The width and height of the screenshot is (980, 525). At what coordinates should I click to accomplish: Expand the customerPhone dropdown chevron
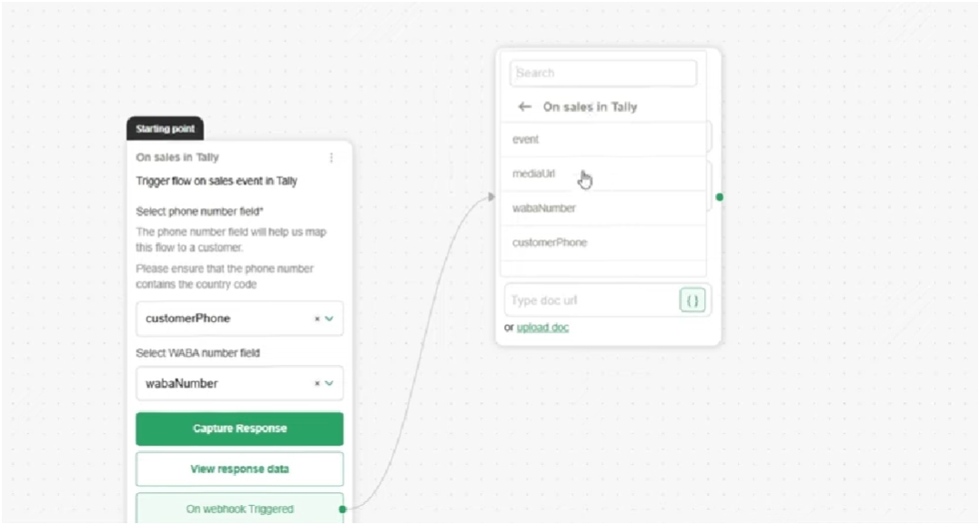[329, 318]
